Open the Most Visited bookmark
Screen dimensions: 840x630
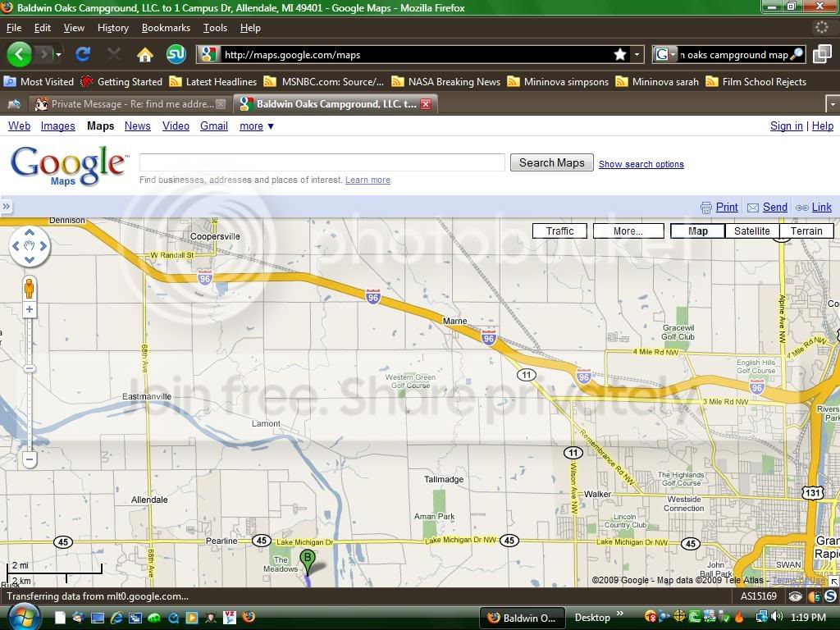click(x=39, y=81)
